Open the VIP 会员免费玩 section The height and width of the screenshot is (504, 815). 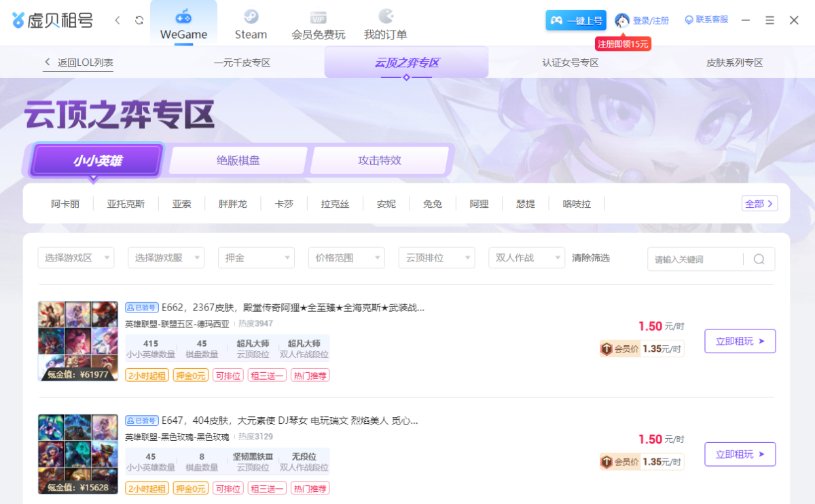tap(318, 24)
